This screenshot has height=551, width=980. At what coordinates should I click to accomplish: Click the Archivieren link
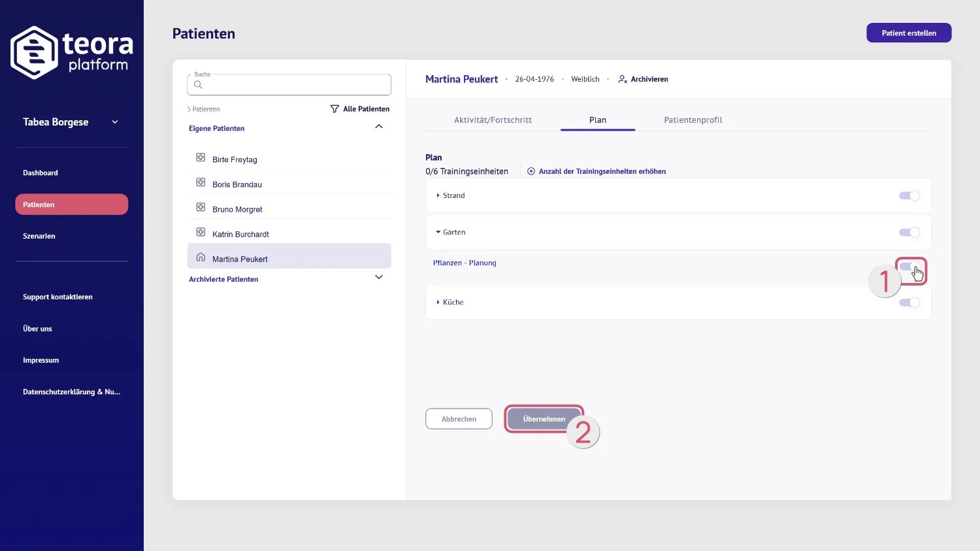click(x=649, y=79)
